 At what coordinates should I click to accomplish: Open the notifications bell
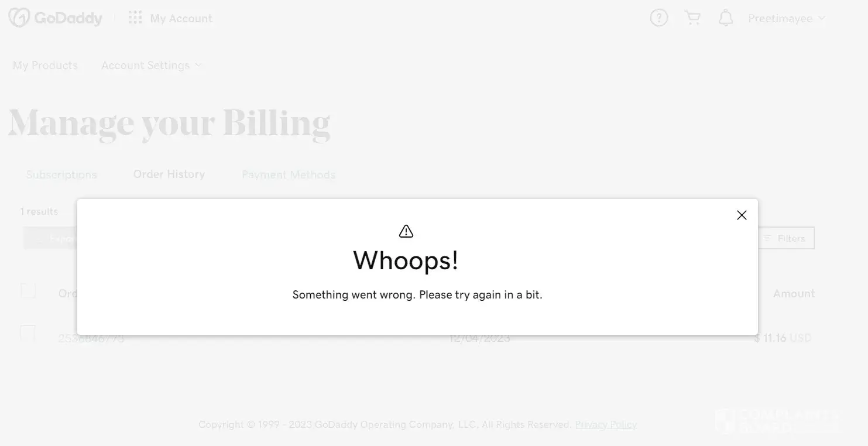(726, 18)
